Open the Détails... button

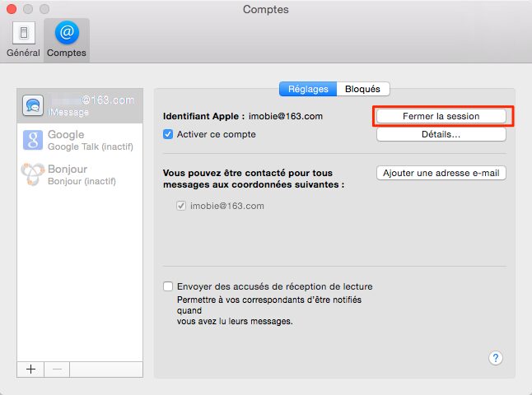pyautogui.click(x=441, y=134)
